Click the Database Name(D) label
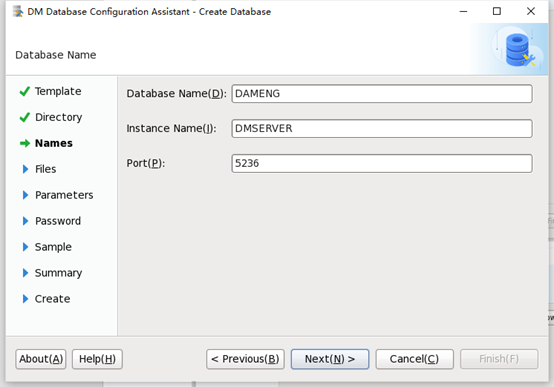The width and height of the screenshot is (554, 387). 176,94
